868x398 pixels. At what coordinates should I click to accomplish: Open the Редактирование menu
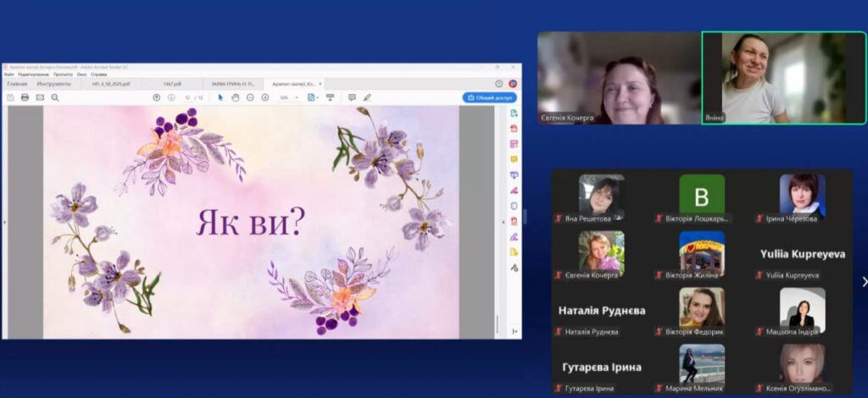coord(34,75)
